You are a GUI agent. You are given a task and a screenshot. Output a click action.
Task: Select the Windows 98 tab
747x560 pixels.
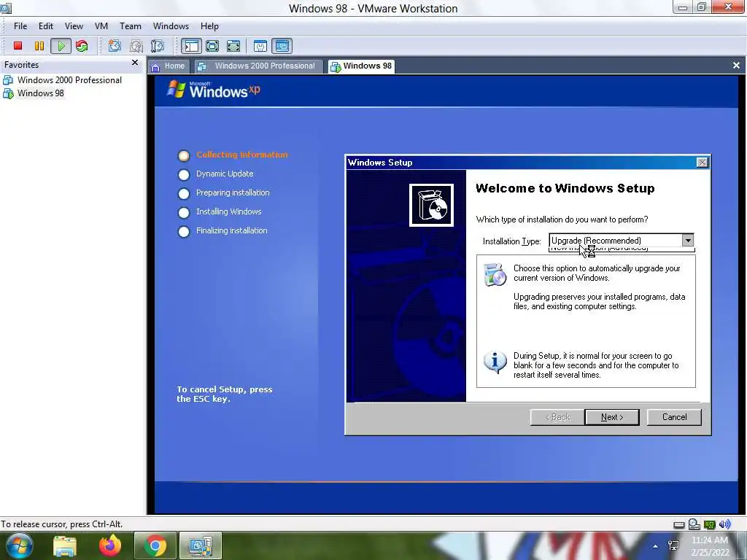(x=361, y=66)
